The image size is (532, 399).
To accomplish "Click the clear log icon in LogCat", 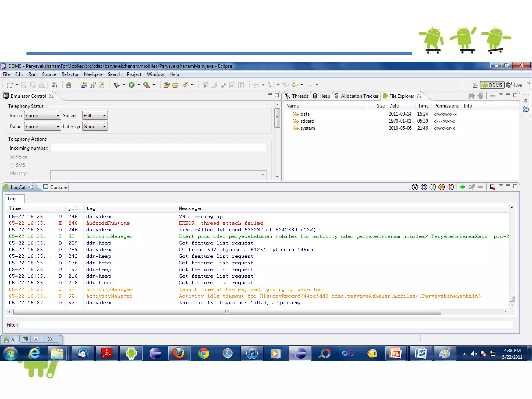I will point(493,187).
